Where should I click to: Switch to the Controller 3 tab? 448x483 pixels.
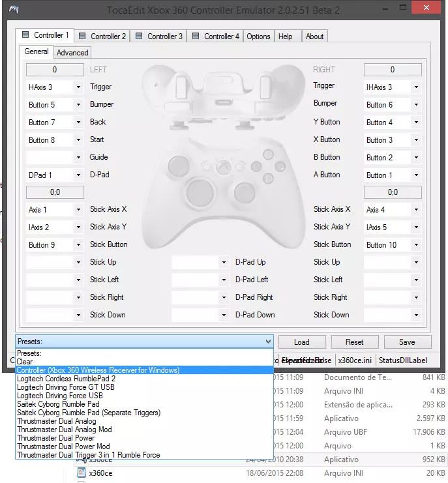click(159, 36)
